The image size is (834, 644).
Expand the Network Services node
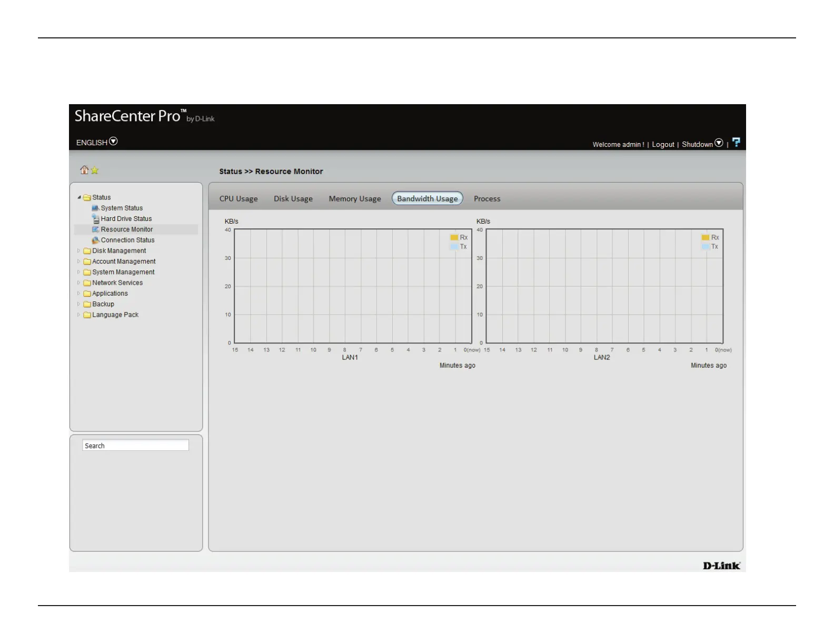pyautogui.click(x=79, y=283)
